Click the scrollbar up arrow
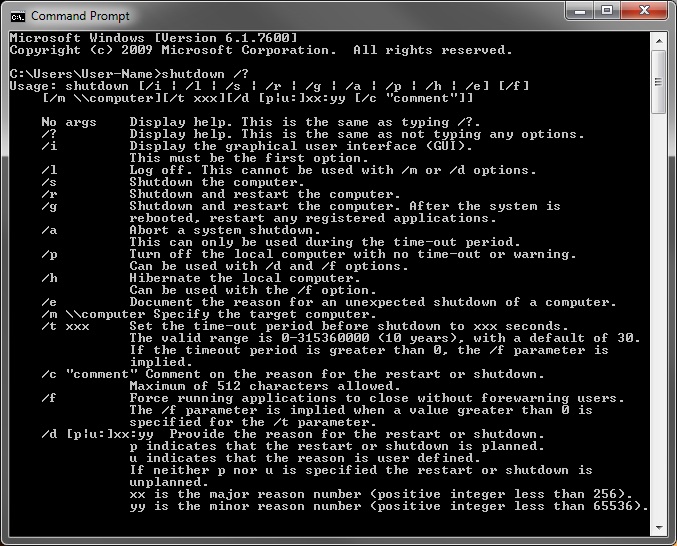The width and height of the screenshot is (677, 546). (659, 41)
